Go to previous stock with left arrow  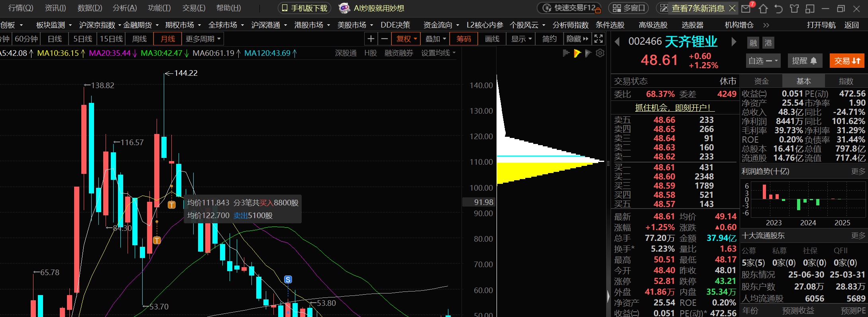tap(617, 42)
